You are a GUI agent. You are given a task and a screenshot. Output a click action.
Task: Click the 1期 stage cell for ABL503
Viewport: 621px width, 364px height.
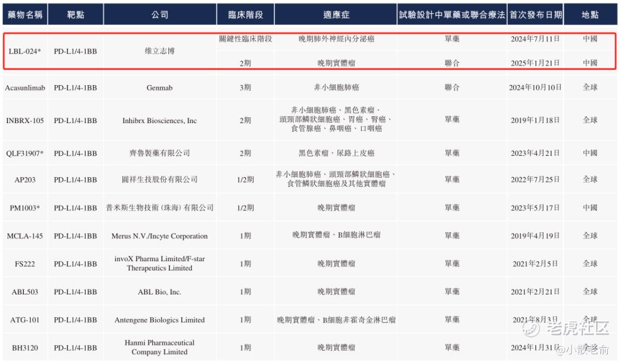245,292
